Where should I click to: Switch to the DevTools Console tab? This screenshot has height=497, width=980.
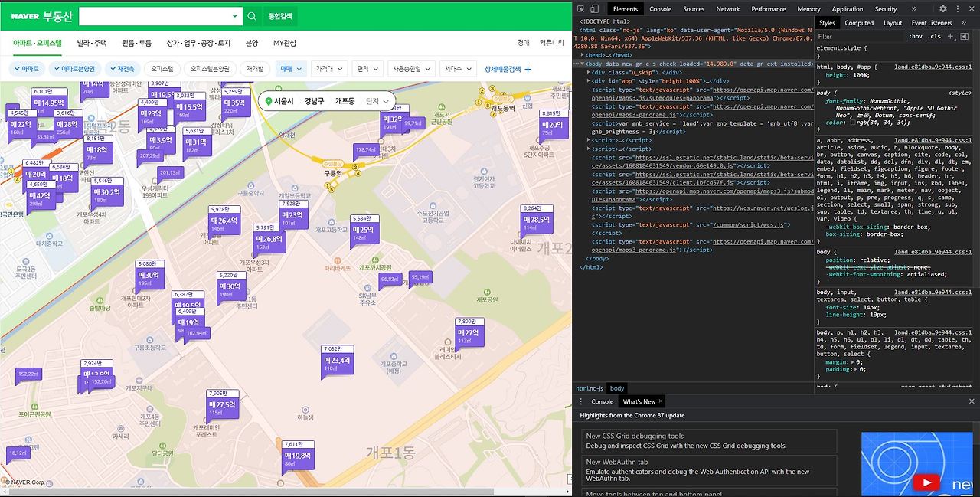(660, 9)
